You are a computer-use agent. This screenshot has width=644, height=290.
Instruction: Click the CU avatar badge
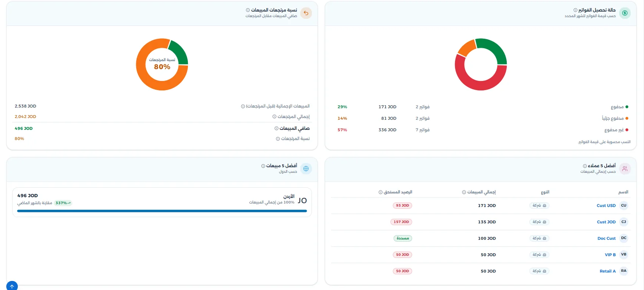coord(624,206)
